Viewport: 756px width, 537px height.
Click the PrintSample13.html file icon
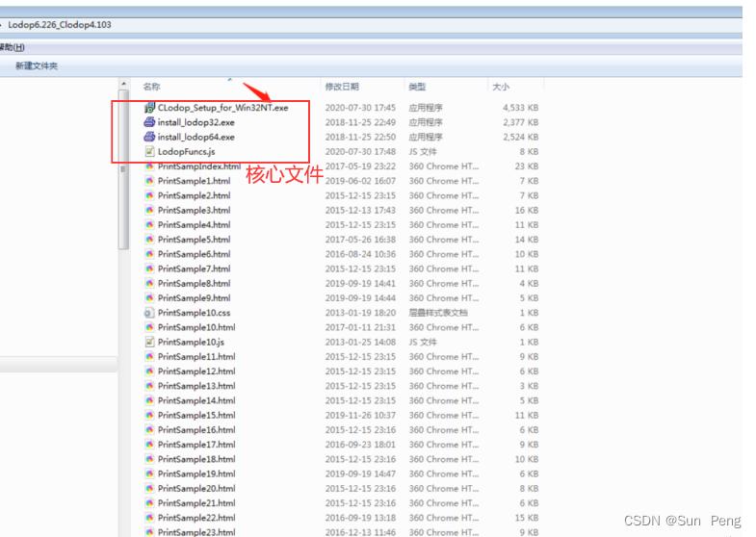pyautogui.click(x=149, y=386)
